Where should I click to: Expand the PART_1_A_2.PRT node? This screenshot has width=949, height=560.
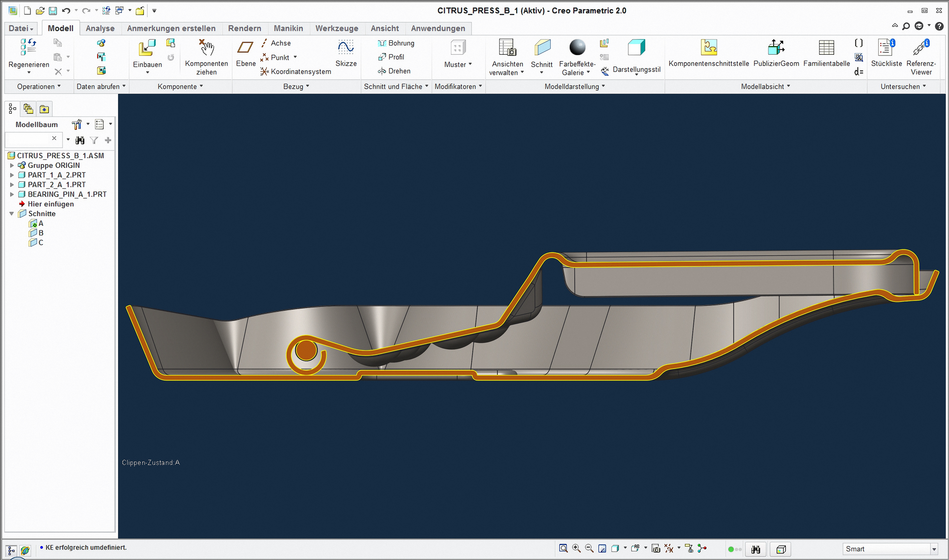pyautogui.click(x=12, y=175)
